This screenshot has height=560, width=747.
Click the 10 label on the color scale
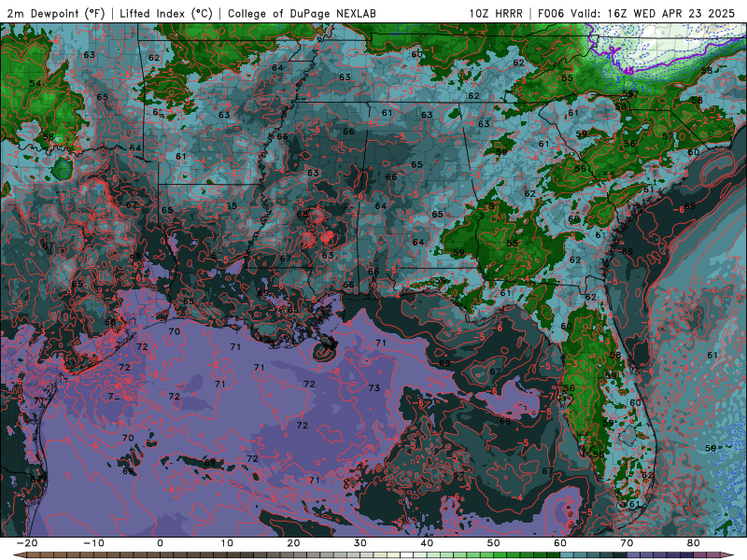[x=227, y=543]
